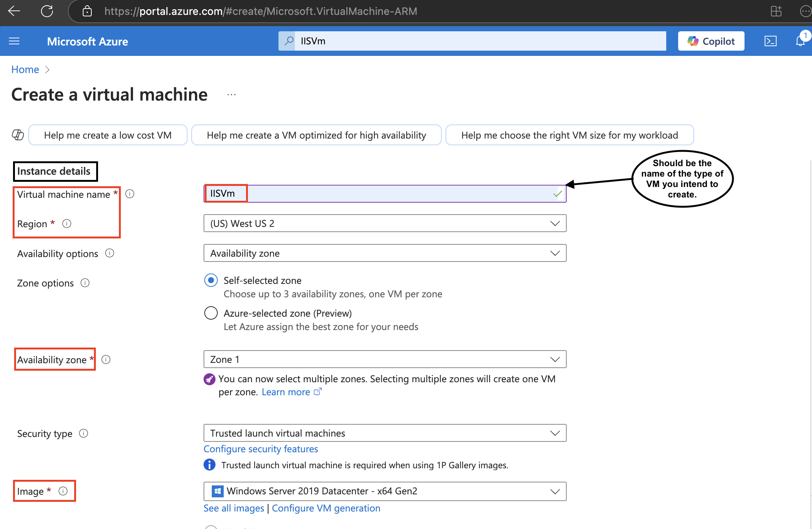
Task: Show info for Virtual machine name
Action: 130,194
